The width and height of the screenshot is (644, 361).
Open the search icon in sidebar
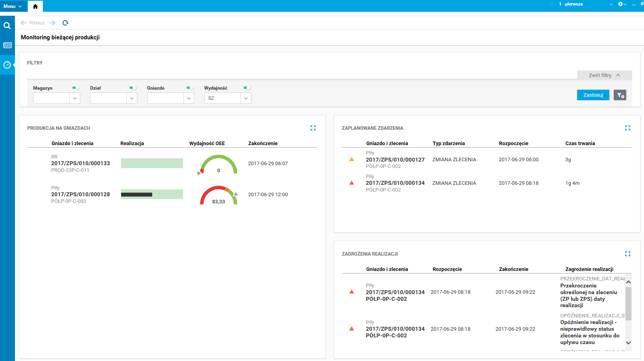tap(7, 26)
